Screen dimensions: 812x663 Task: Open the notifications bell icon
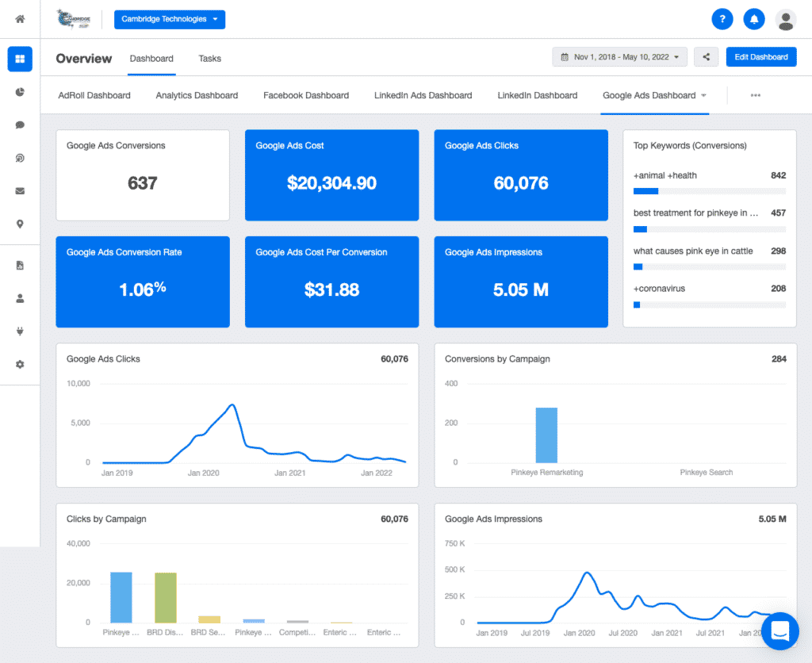pyautogui.click(x=754, y=20)
